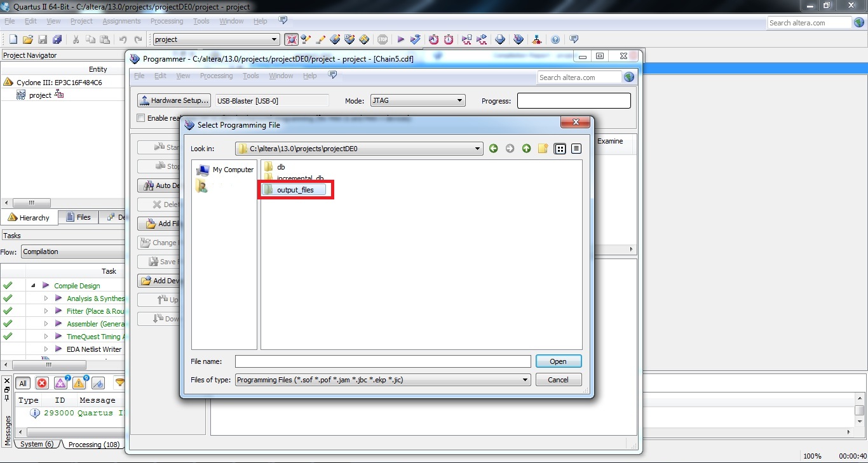868x463 pixels.
Task: Click the save all icon in Quartus toolbar
Action: (x=57, y=39)
